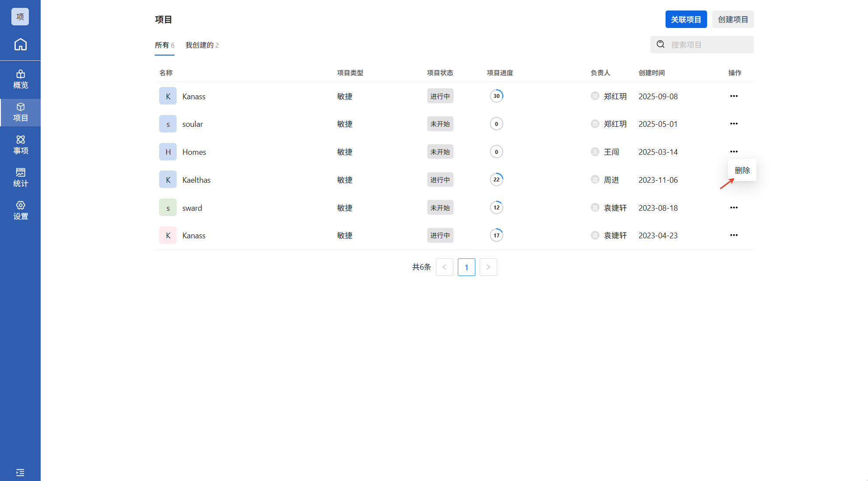The image size is (868, 481).
Task: Open the Kaelthas project link
Action: tap(196, 180)
